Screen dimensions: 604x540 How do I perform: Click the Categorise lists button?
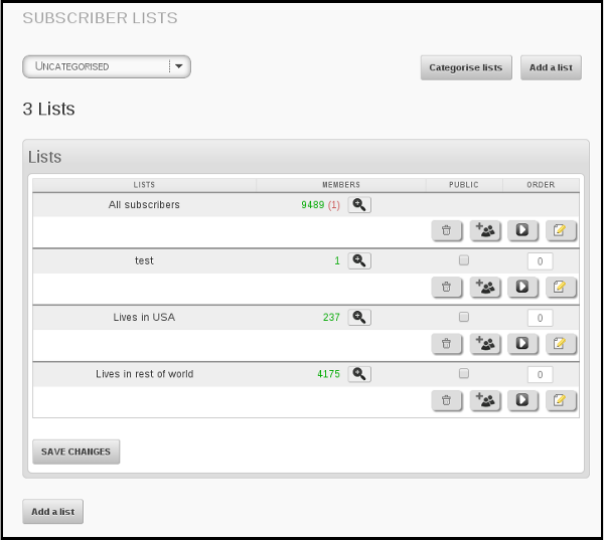point(466,67)
